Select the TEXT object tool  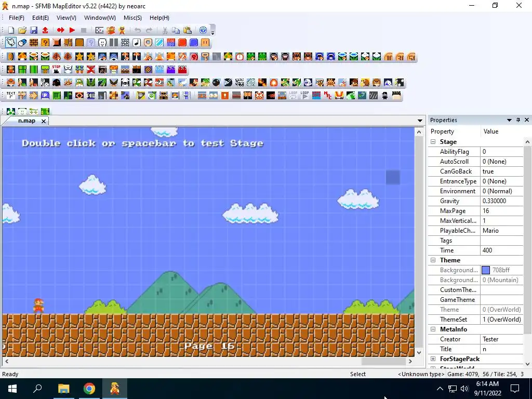point(11,96)
